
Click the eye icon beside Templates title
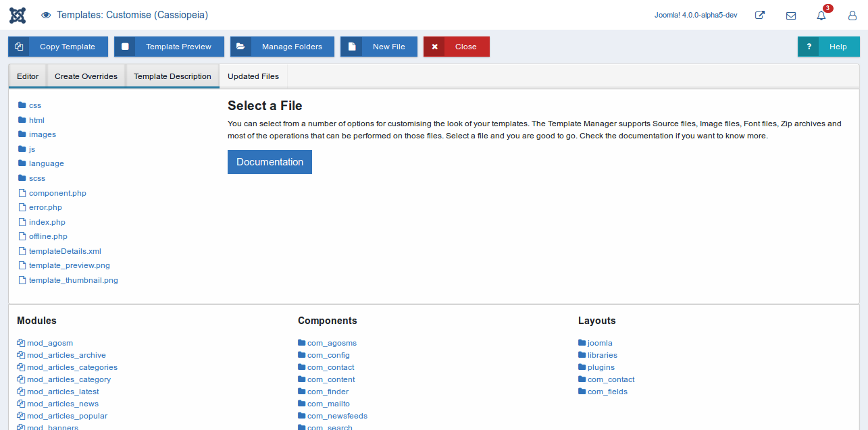[46, 15]
